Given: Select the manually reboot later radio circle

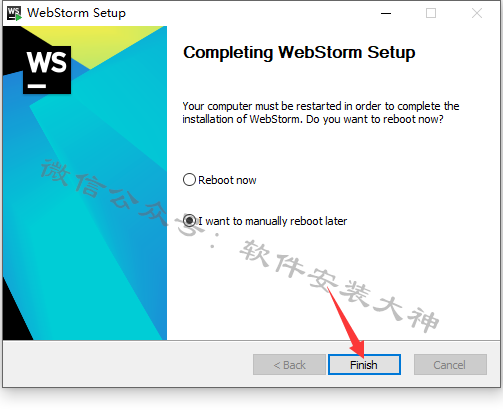Looking at the screenshot, I should [x=189, y=221].
